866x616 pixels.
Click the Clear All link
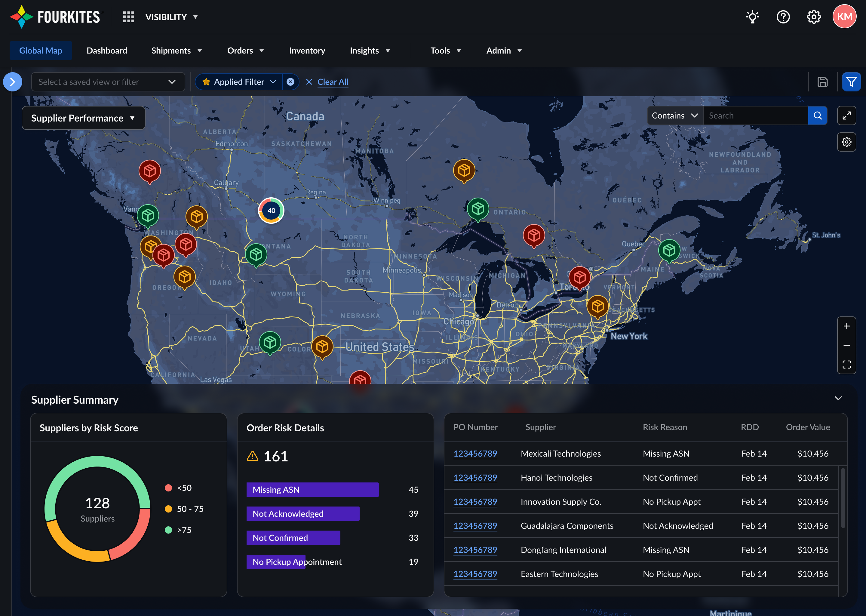tap(333, 82)
